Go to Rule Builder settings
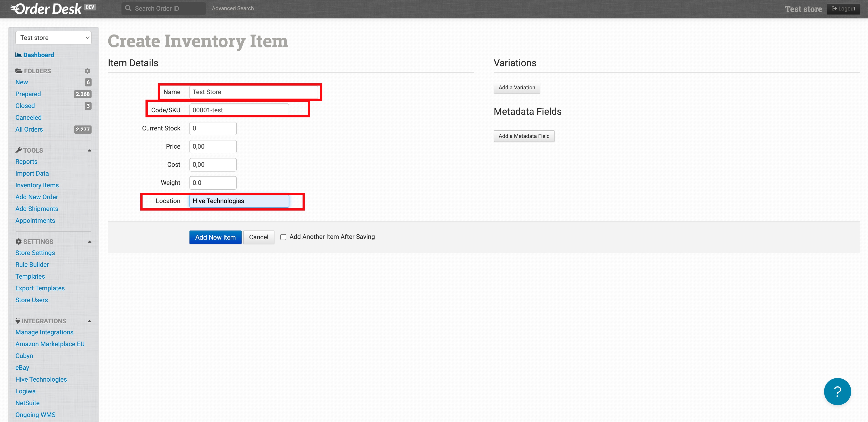868x422 pixels. point(32,265)
